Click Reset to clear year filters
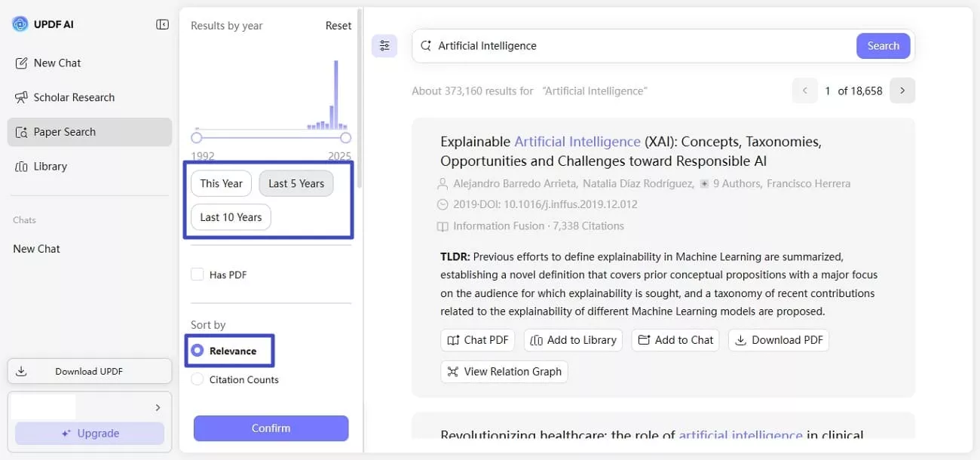This screenshot has height=460, width=980. [338, 25]
